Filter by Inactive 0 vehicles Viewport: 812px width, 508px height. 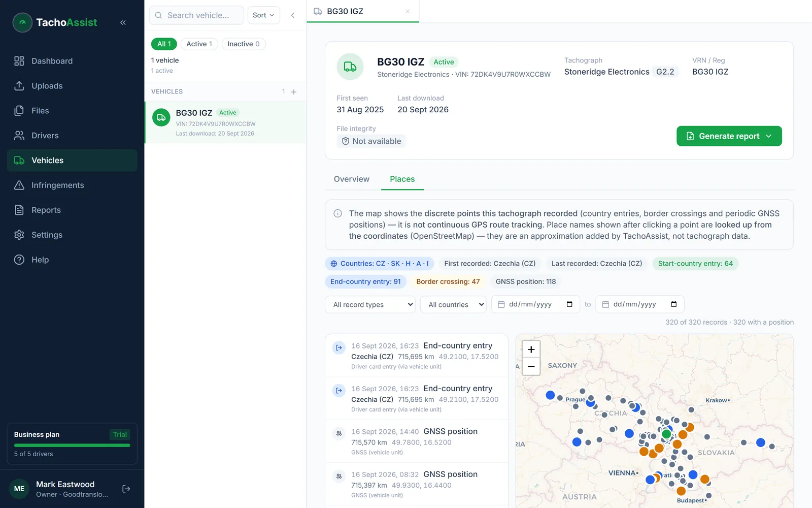[x=244, y=44]
